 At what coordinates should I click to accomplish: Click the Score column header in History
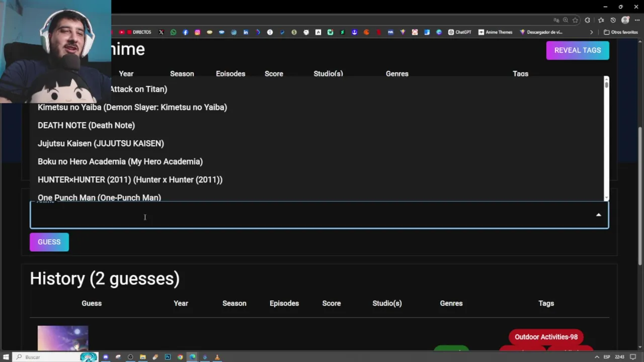(332, 303)
